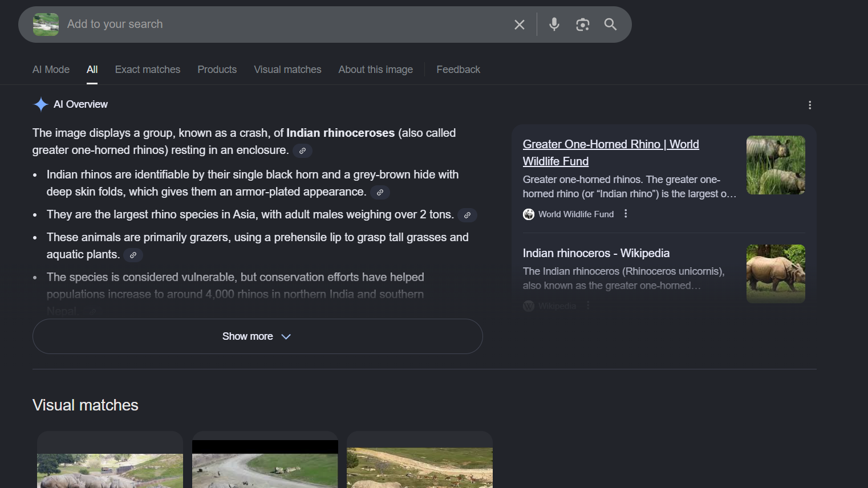Switch to AI Mode tab
This screenshot has height=488, width=868.
(51, 70)
